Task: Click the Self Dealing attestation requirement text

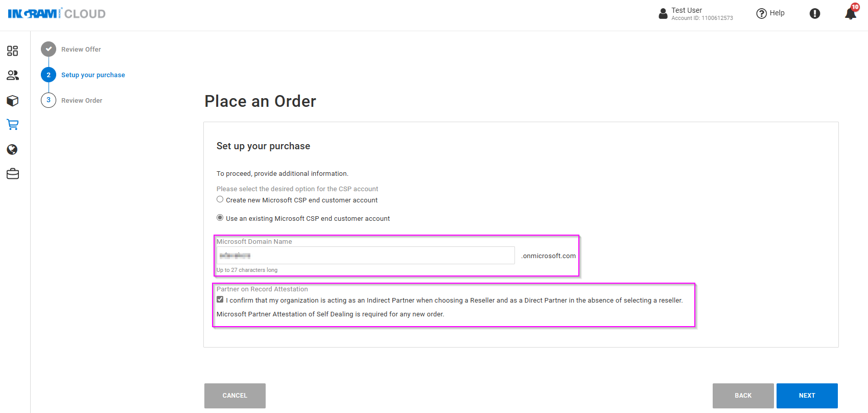Action: 331,314
